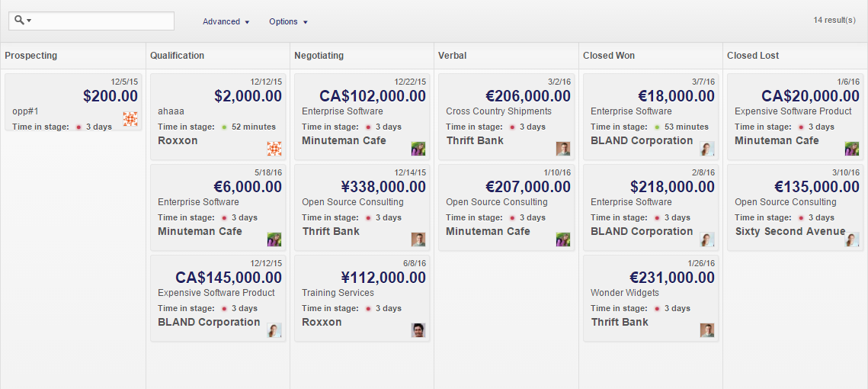
Task: Open the Thrift Bank link on the ¥338,000.00 card
Action: pyautogui.click(x=331, y=231)
